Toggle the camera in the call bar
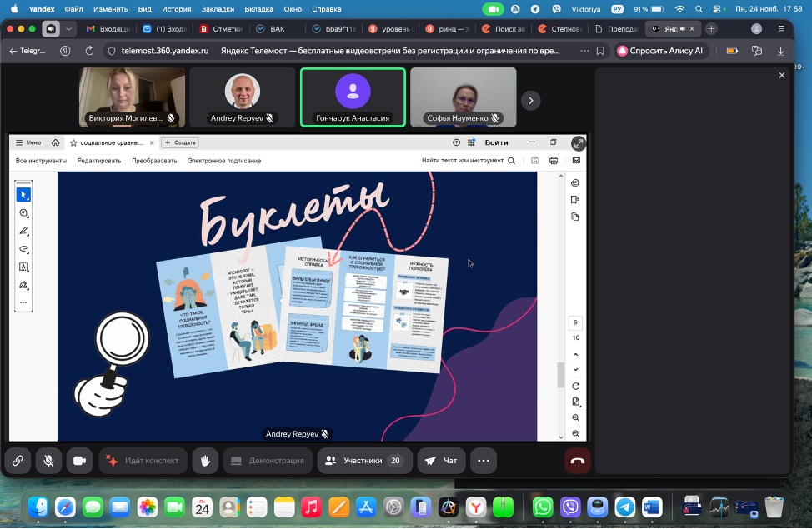The width and height of the screenshot is (812, 529). 79,460
